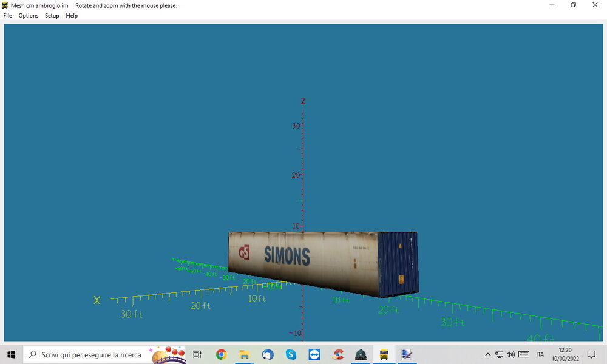This screenshot has width=607, height=364.
Task: Click the green '30 ft' axis label
Action: (x=453, y=322)
